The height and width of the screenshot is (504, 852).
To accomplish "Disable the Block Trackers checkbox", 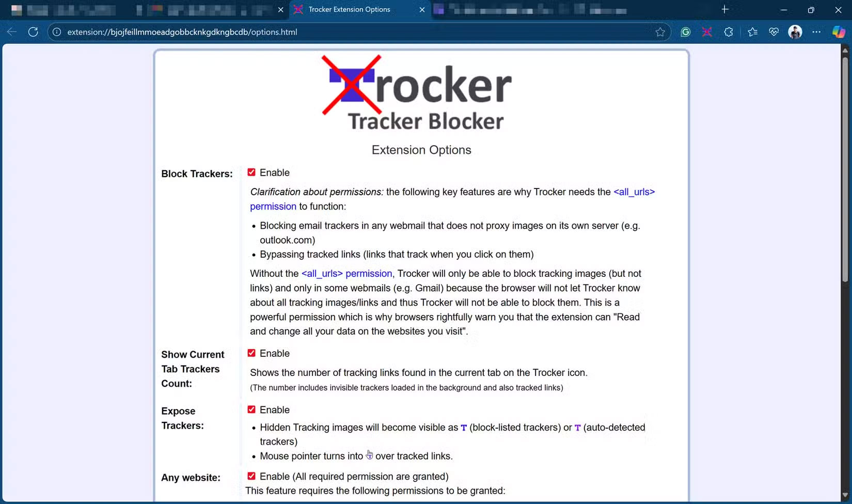I will pyautogui.click(x=251, y=172).
